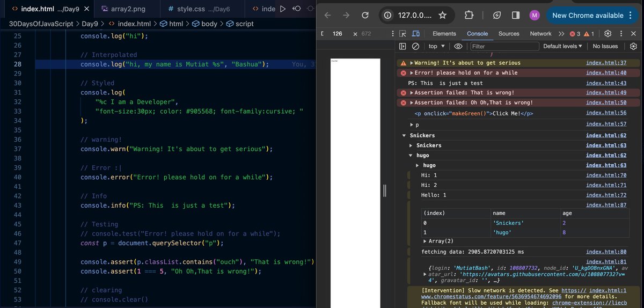644x308 pixels.
Task: Open the index.html:87 source link
Action: (606, 205)
